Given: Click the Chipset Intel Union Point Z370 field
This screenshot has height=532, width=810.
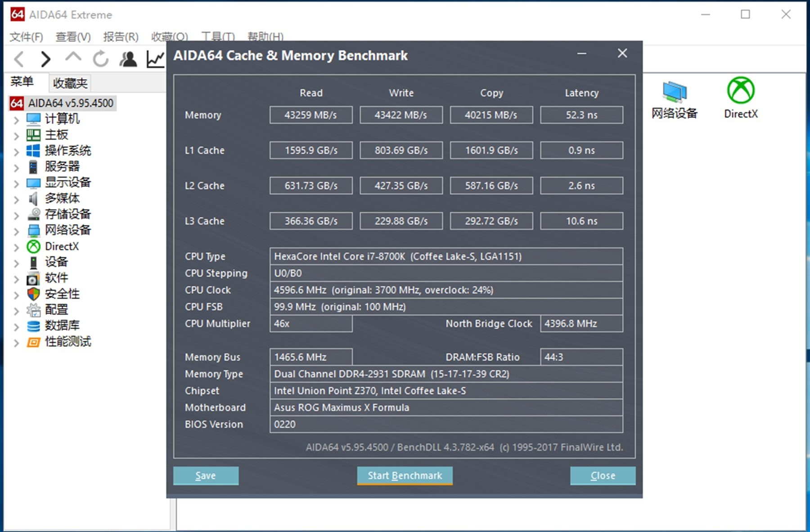Looking at the screenshot, I should 446,391.
